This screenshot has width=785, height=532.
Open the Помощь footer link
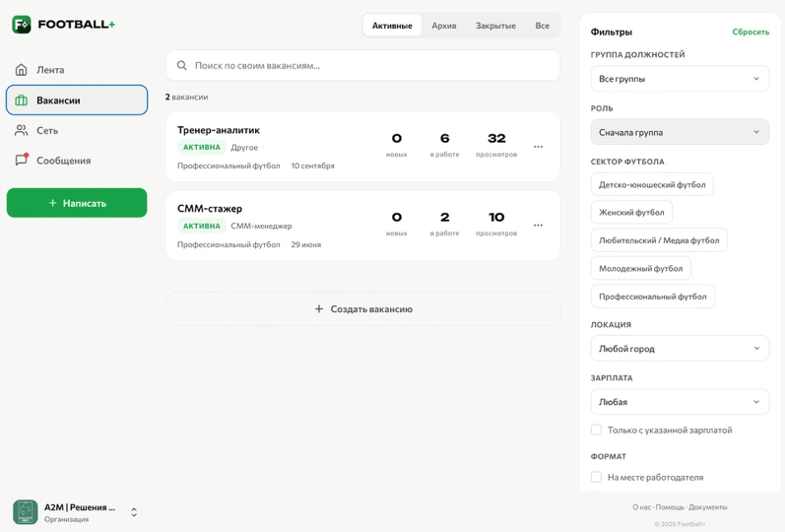tap(670, 507)
